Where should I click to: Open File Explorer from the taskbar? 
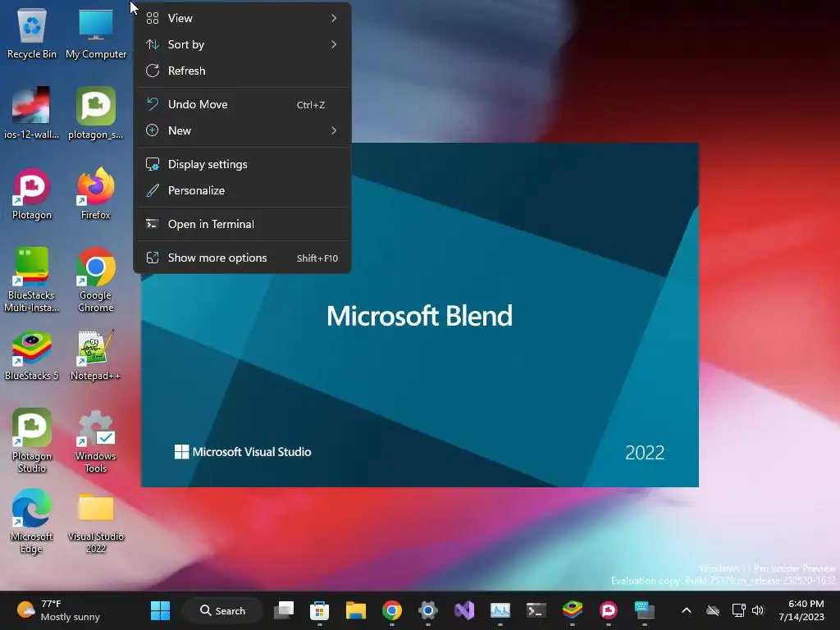pyautogui.click(x=356, y=610)
